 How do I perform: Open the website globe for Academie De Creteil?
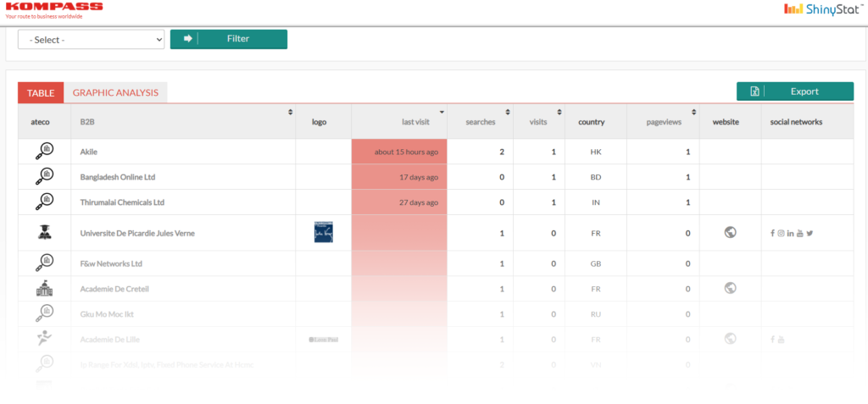click(730, 288)
